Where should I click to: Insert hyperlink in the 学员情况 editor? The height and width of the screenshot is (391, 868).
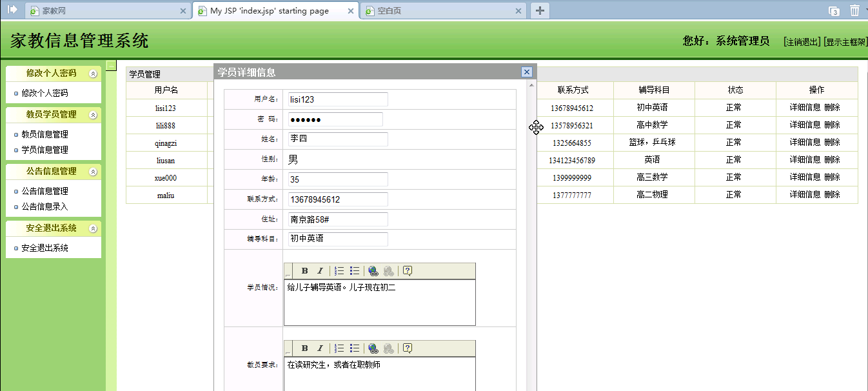tap(373, 271)
